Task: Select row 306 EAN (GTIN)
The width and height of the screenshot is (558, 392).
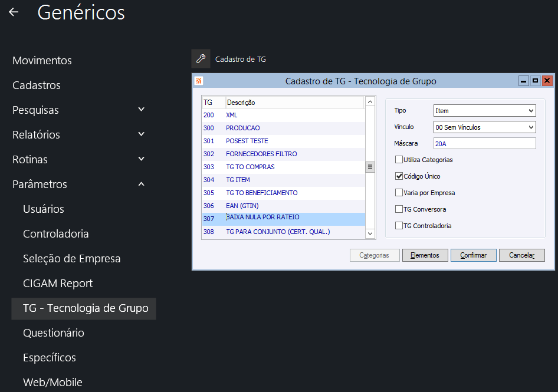Action: 283,206
